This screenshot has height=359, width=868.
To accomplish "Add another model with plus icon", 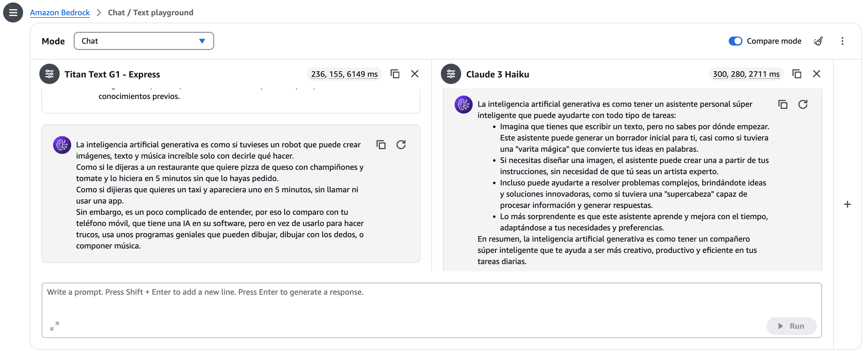I will [x=847, y=204].
